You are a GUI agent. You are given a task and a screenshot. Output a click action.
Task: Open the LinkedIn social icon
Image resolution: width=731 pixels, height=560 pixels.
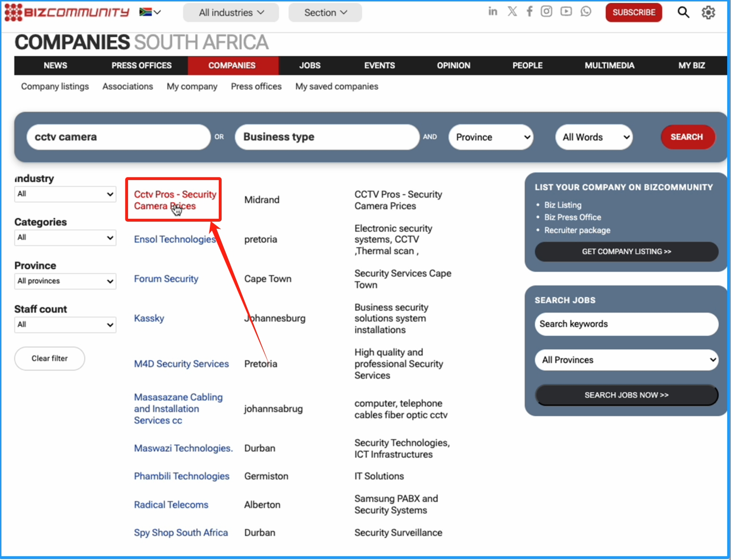click(493, 11)
